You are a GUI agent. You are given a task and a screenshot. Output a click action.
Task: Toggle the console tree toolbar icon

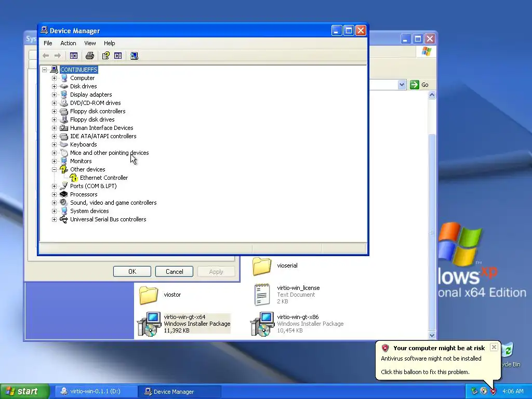coord(74,56)
